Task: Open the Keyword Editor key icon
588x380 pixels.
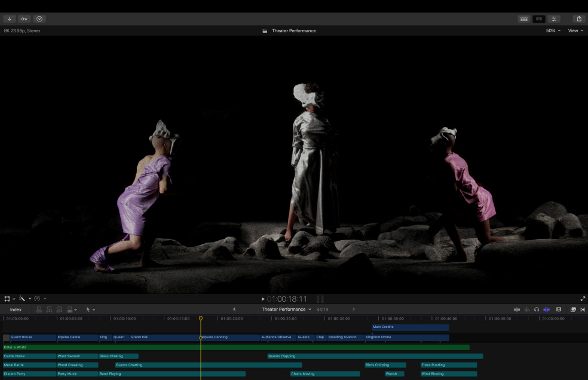Action: tap(24, 19)
